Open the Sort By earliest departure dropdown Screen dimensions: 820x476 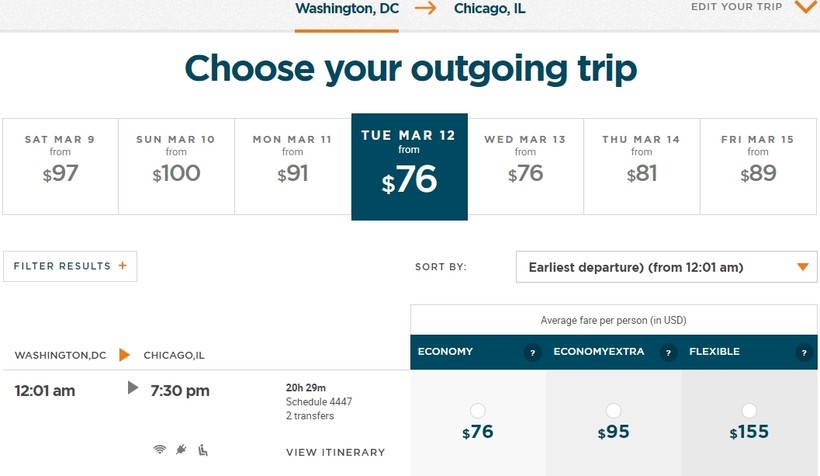point(667,267)
